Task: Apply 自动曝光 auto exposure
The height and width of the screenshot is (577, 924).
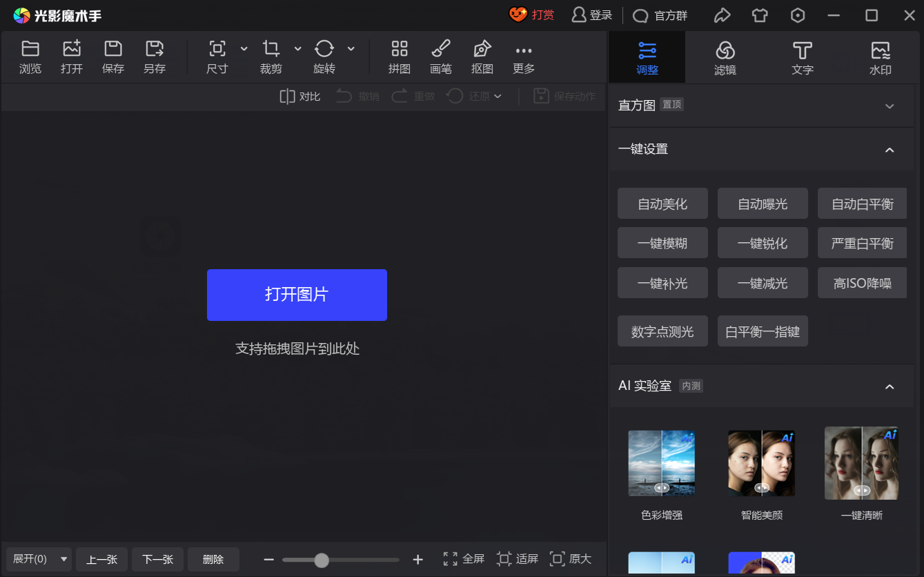Action: point(763,204)
